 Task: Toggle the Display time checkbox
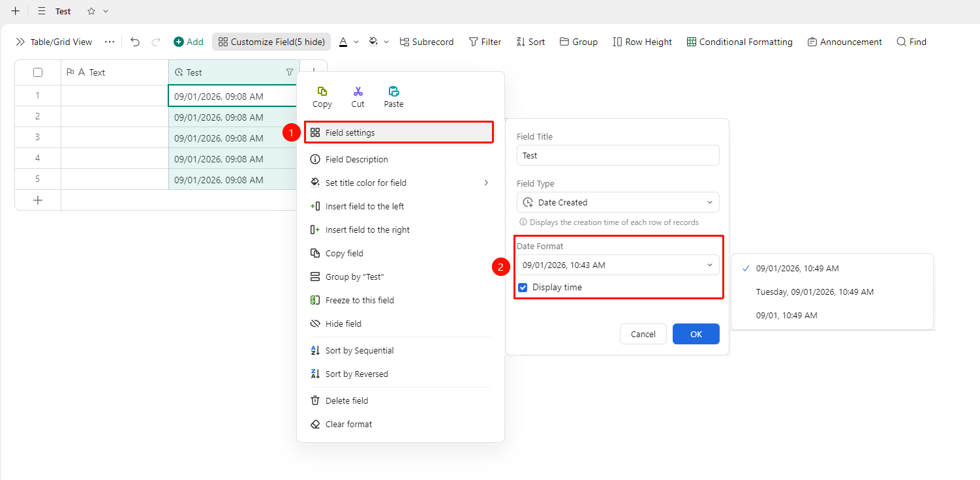coord(523,288)
